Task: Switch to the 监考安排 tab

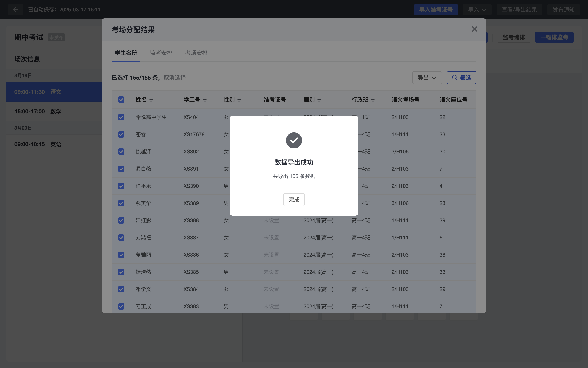Action: [161, 53]
